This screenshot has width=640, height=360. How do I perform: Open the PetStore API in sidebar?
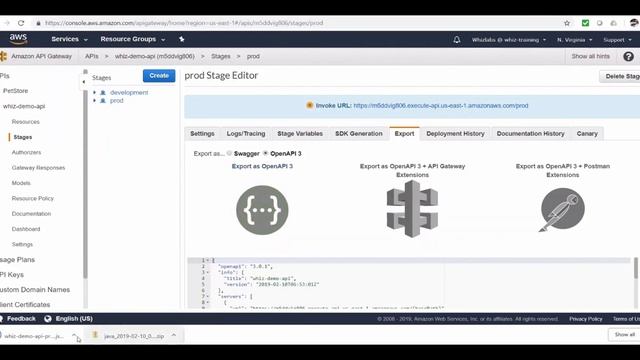click(16, 91)
